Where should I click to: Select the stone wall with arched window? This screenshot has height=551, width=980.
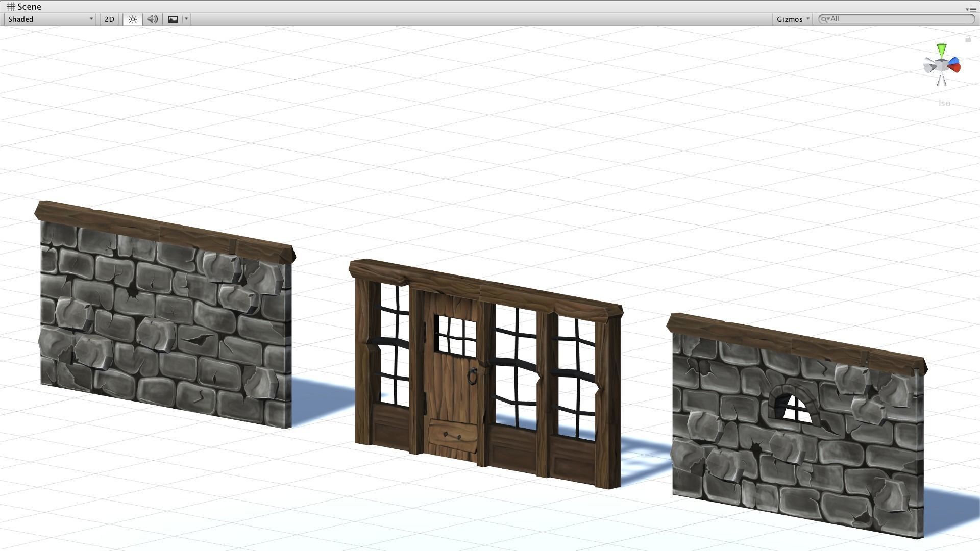[797, 426]
